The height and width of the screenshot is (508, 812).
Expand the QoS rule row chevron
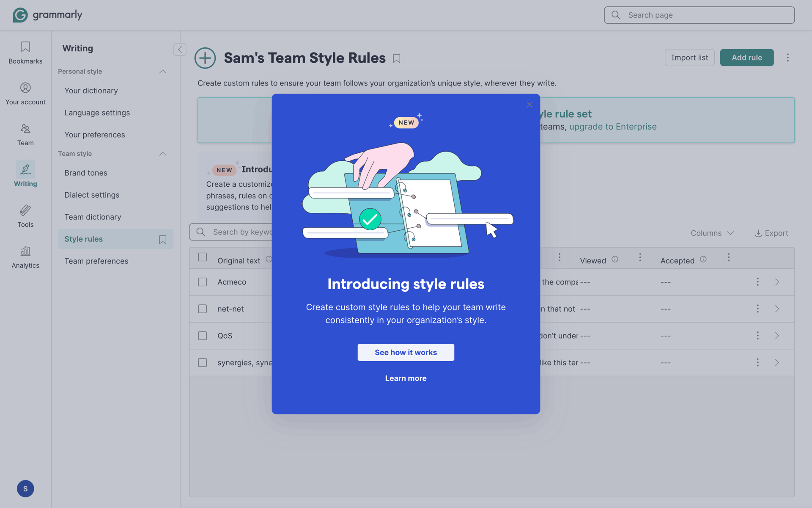coord(777,336)
